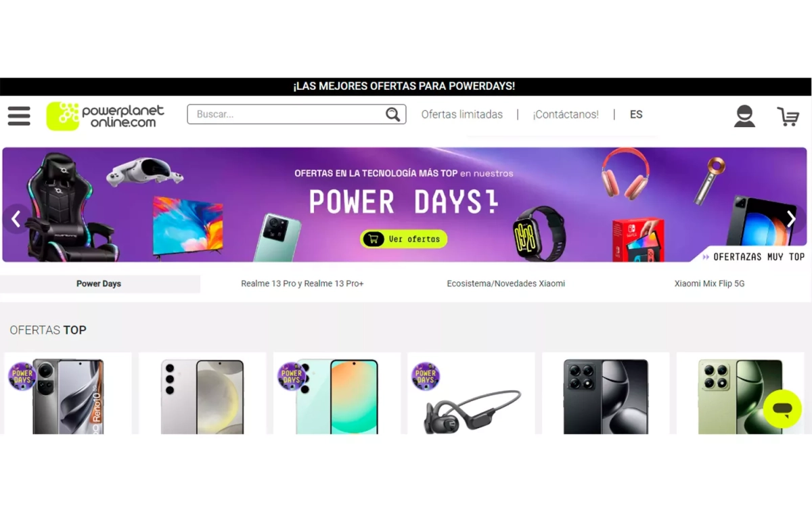The width and height of the screenshot is (812, 512).
Task: Open Ofertas limitadas link
Action: (x=462, y=114)
